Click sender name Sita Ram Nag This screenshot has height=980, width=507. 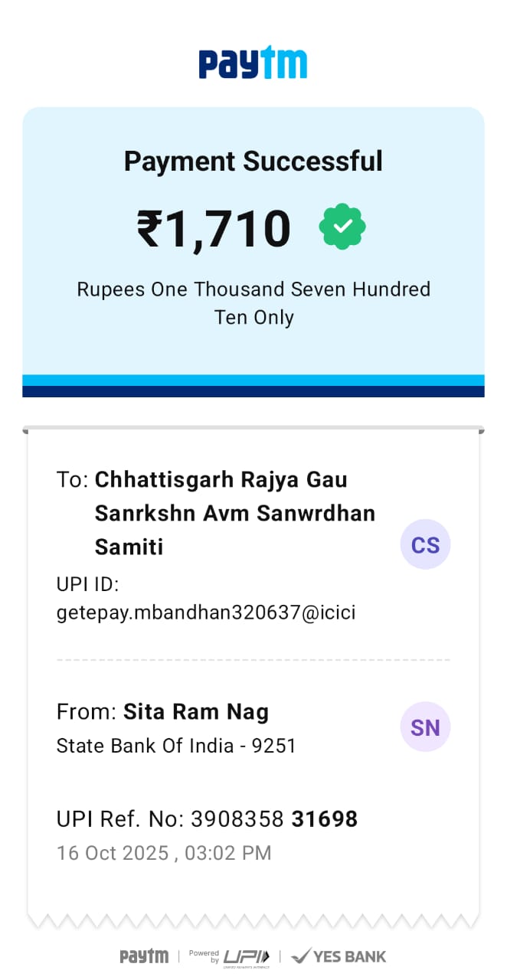[x=196, y=712]
